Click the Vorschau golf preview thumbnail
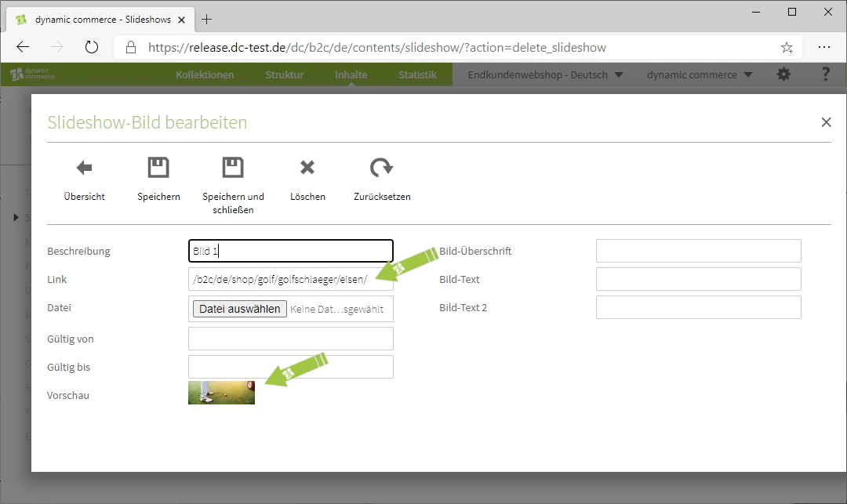Viewport: 847px width, 504px height. point(221,392)
